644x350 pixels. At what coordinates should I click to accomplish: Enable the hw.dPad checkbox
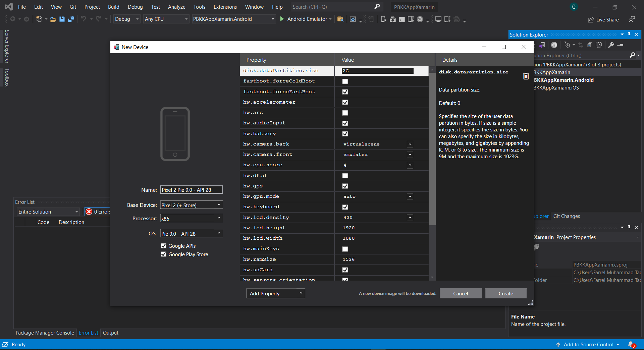point(345,176)
